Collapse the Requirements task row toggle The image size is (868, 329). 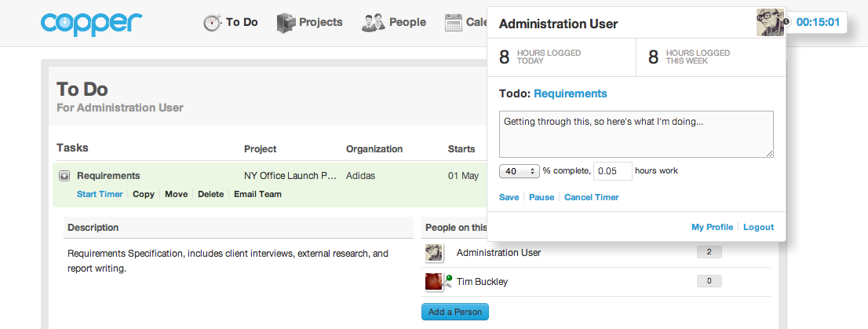click(65, 176)
